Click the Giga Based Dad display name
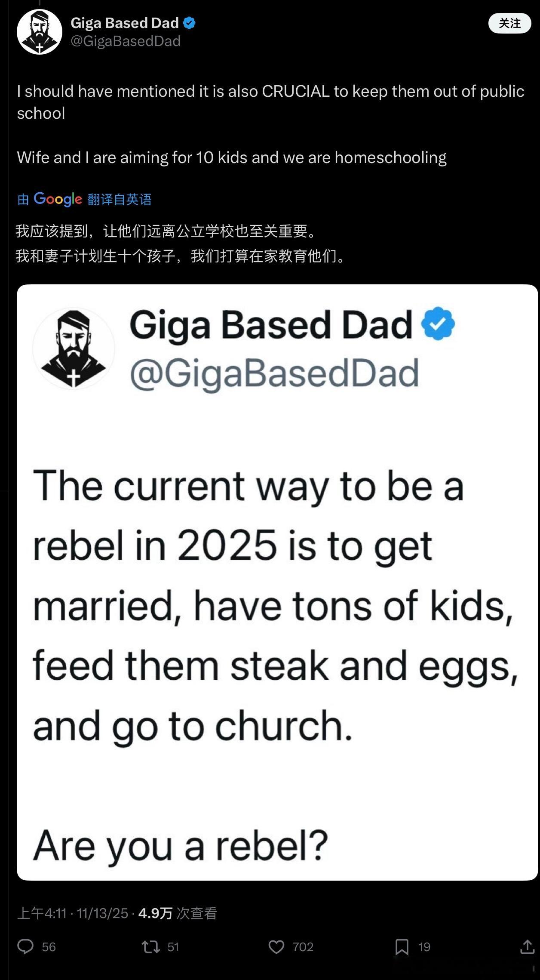The width and height of the screenshot is (540, 980). point(125,23)
